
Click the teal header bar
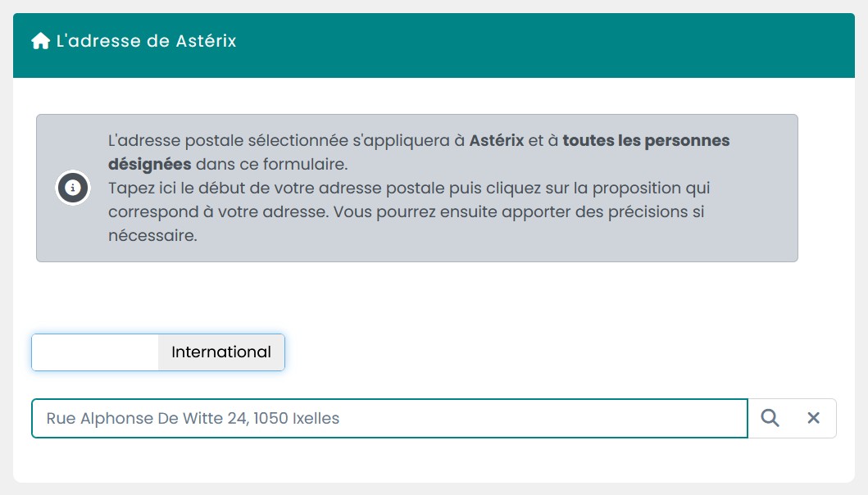click(x=434, y=45)
